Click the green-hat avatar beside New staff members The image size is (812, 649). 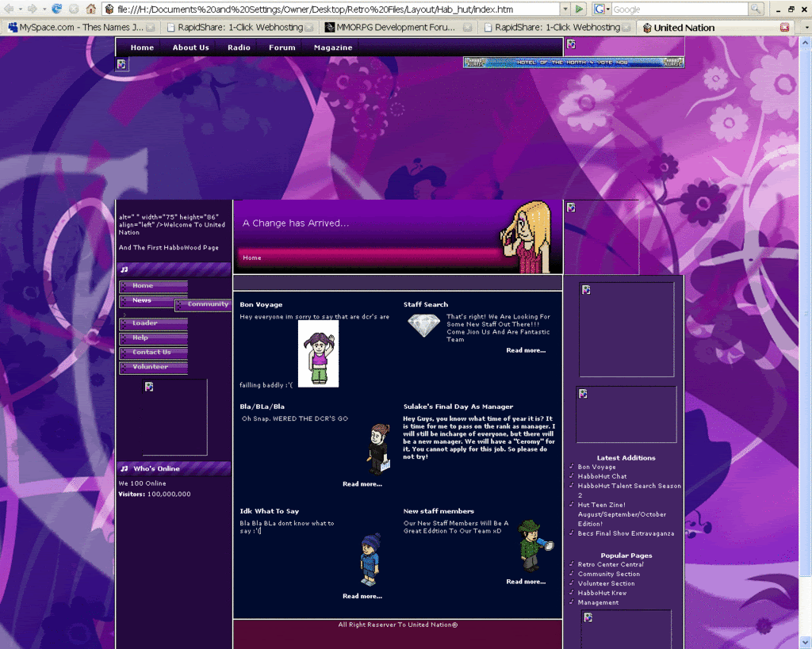(x=531, y=545)
